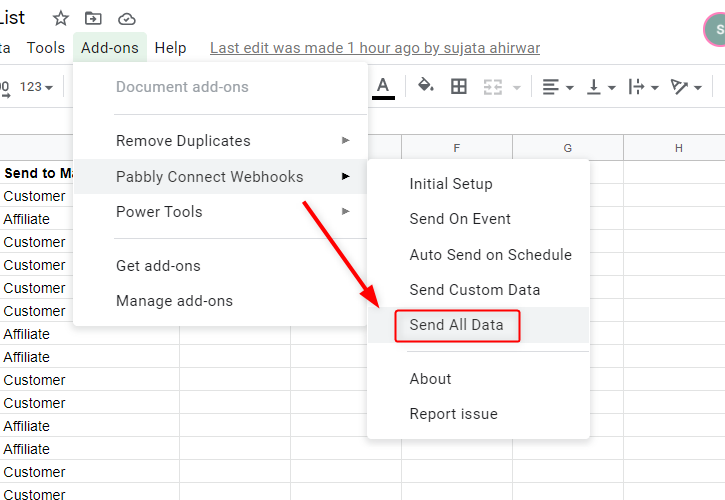Image resolution: width=725 pixels, height=500 pixels.
Task: Click Get add-ons
Action: click(221, 266)
